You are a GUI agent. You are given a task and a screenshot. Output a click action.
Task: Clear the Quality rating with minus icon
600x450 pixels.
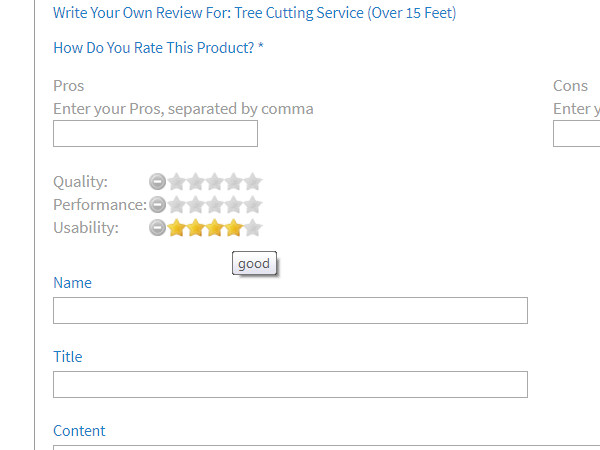(157, 182)
